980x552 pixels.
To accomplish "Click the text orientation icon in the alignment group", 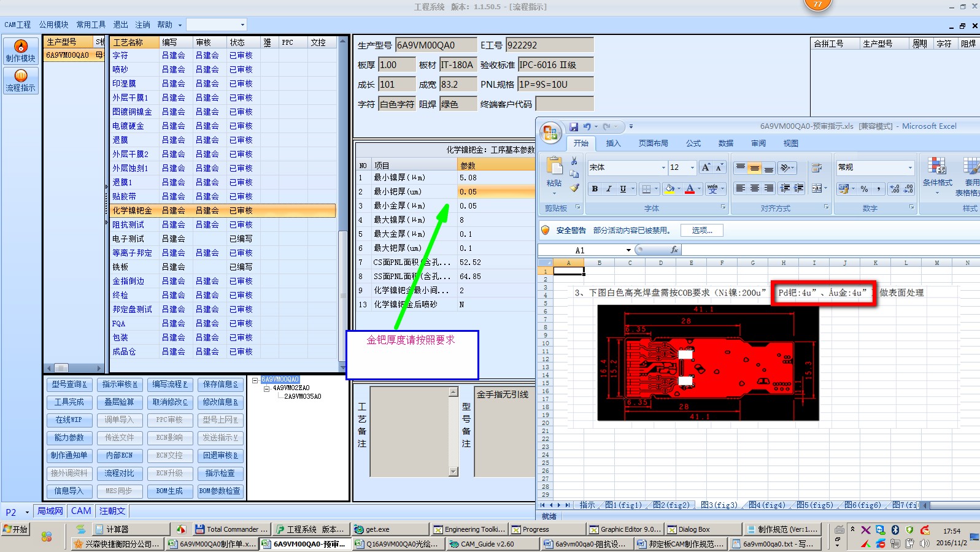I will click(x=785, y=167).
